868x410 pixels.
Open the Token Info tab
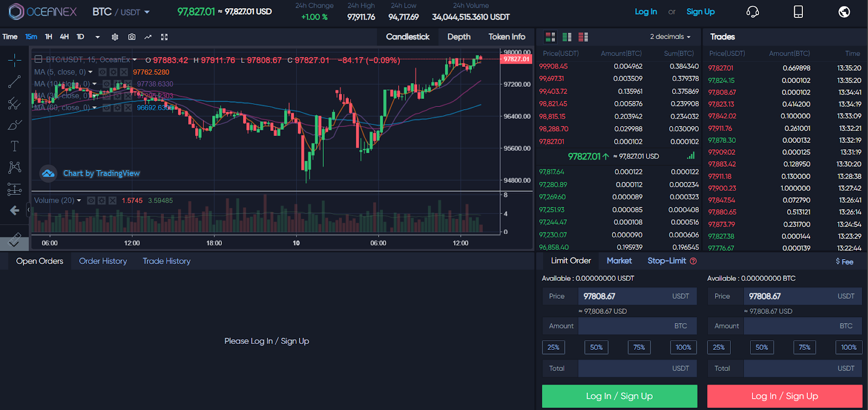507,37
